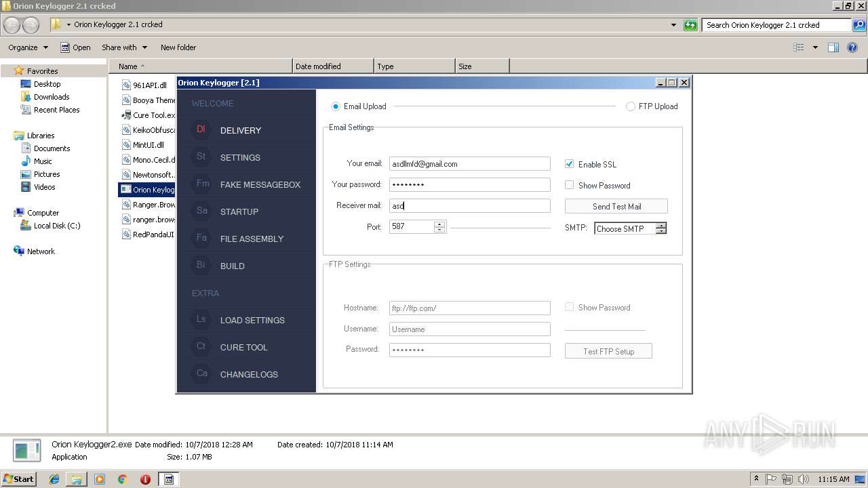Open the DELIVERY menu entry
The width and height of the screenshot is (868, 488).
coord(241,130)
